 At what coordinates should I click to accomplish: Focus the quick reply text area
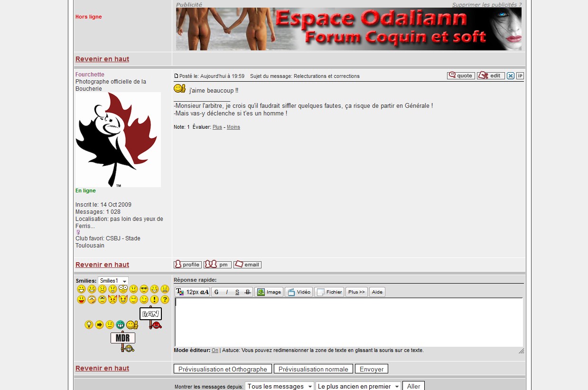click(349, 322)
